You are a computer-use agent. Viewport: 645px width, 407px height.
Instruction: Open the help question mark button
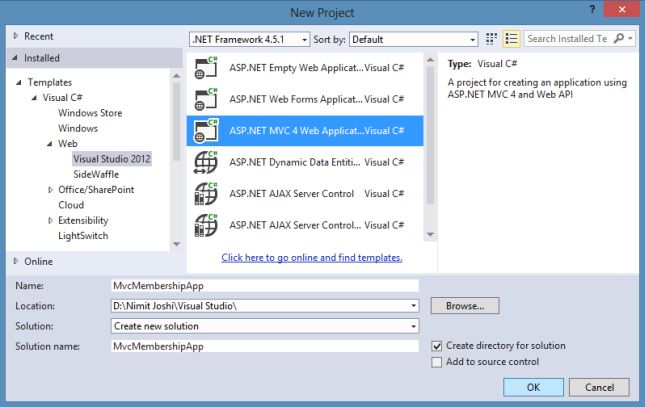click(592, 9)
